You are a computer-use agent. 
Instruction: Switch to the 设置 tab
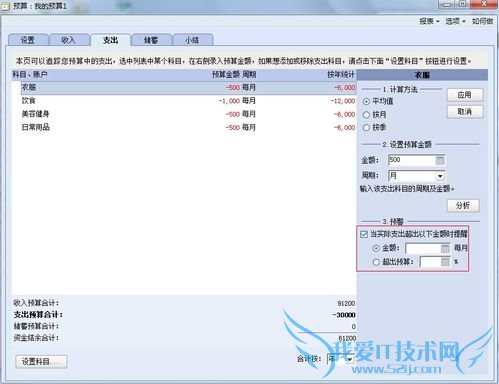[28, 40]
